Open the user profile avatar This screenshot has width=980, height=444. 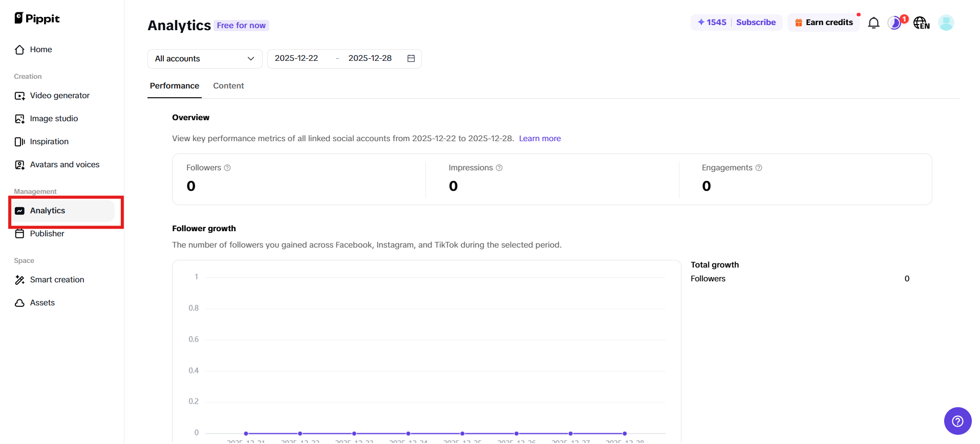(946, 23)
